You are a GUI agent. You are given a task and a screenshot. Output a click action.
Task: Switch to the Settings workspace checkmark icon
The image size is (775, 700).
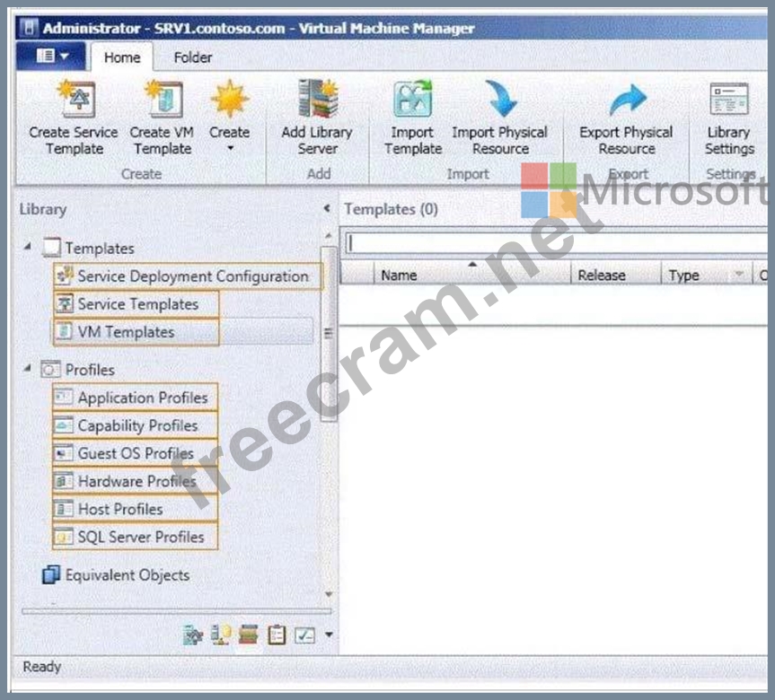coord(304,635)
